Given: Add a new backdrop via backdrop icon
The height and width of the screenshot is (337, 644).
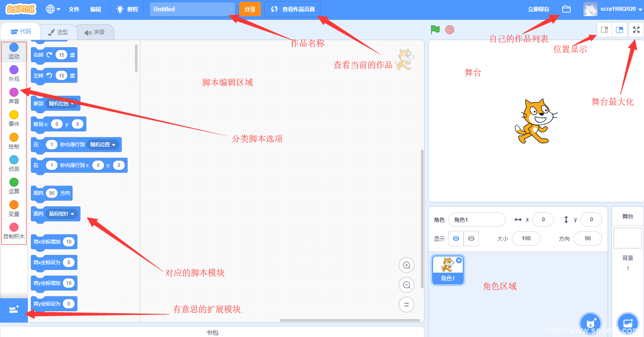Looking at the screenshot, I should tap(628, 322).
